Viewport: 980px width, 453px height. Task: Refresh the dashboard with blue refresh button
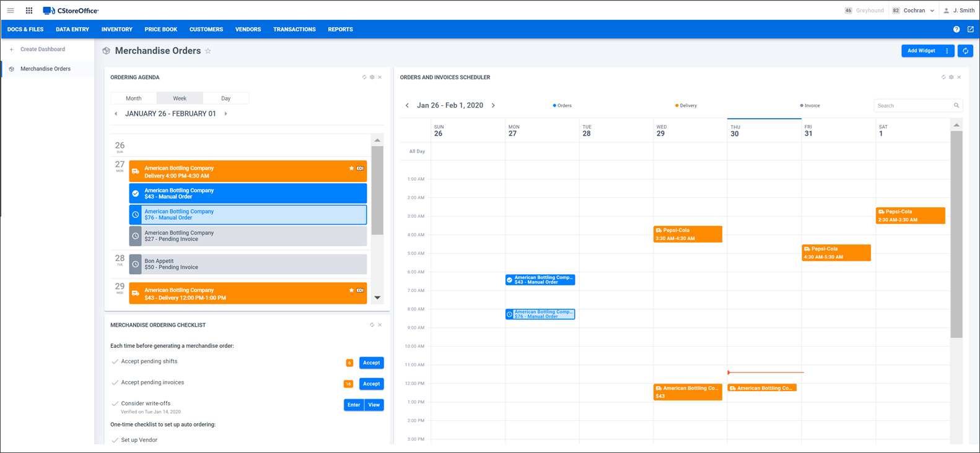point(965,51)
